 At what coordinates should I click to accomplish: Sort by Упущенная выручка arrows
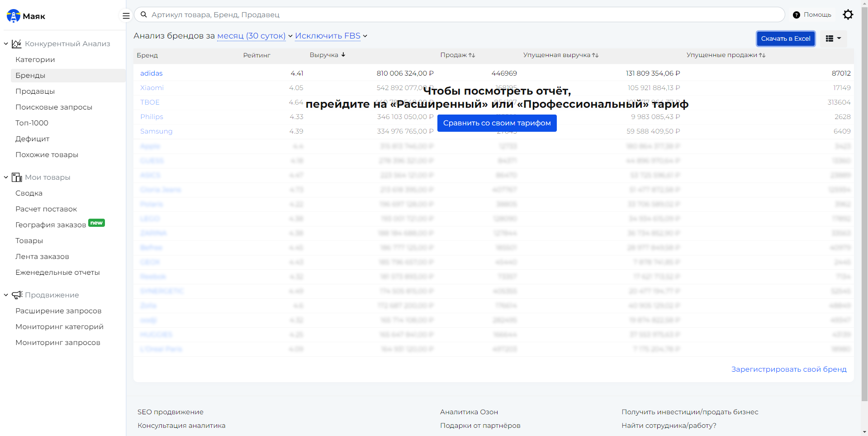[x=595, y=55]
